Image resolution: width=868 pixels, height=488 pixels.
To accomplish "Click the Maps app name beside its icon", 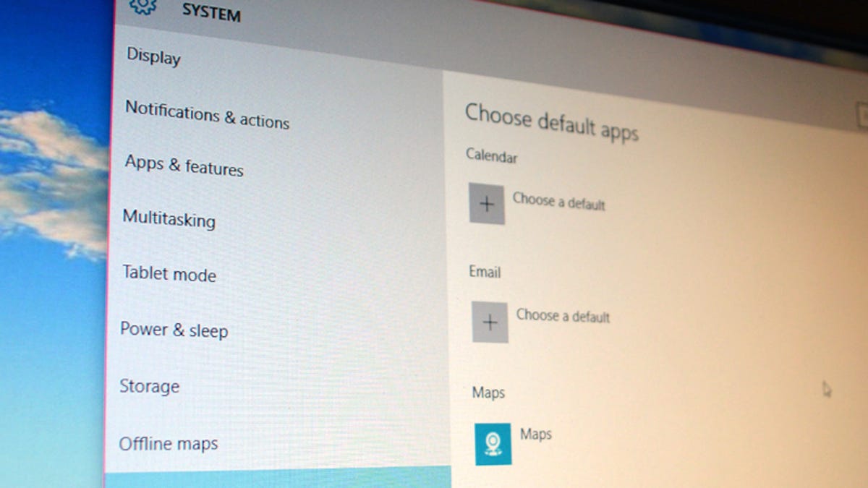I will [x=535, y=435].
